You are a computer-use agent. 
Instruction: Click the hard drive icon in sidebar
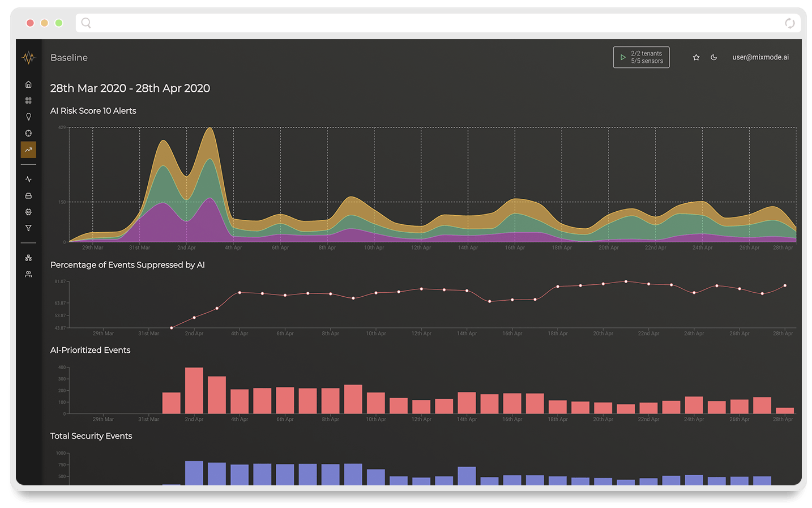pos(28,195)
